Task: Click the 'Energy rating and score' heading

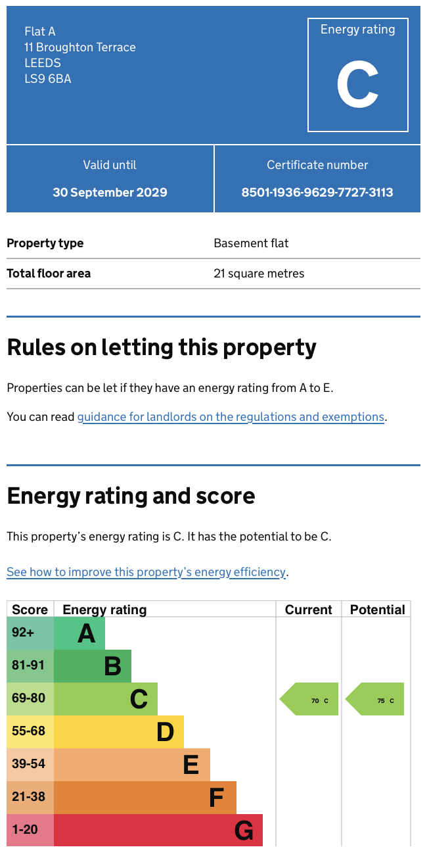Action: pyautogui.click(x=131, y=496)
